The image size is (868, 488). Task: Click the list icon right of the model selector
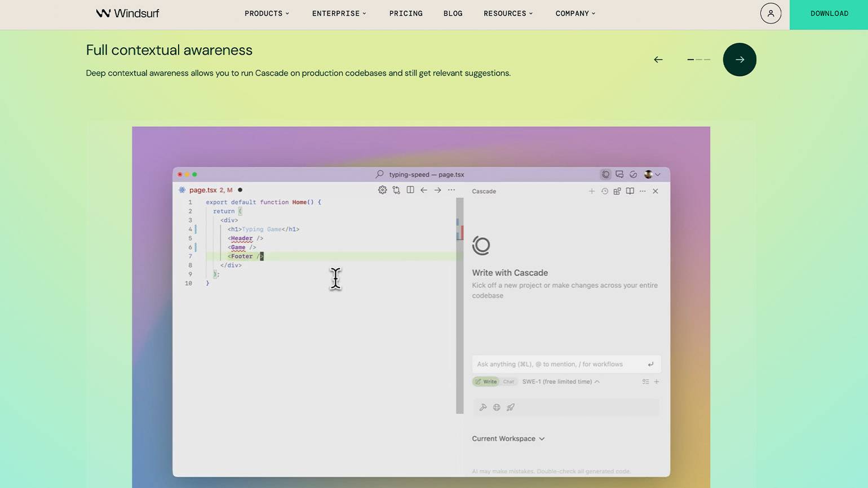tap(645, 382)
